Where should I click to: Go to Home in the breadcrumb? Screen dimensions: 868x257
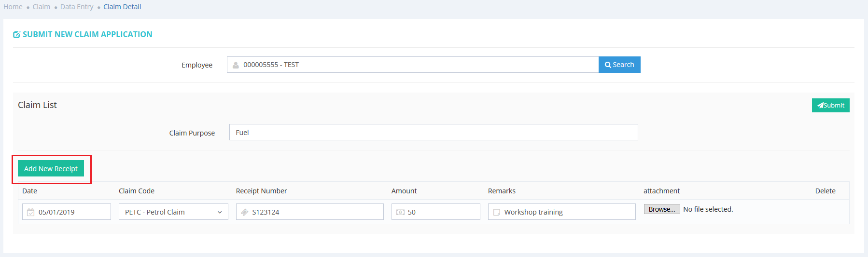13,7
